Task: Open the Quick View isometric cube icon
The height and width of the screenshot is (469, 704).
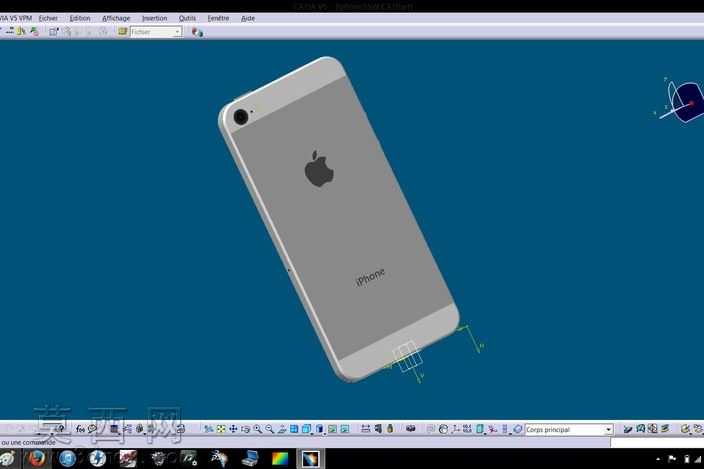Action: click(307, 429)
